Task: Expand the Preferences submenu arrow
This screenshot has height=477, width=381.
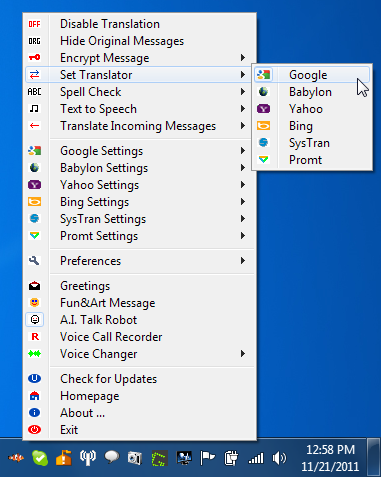Action: (243, 261)
